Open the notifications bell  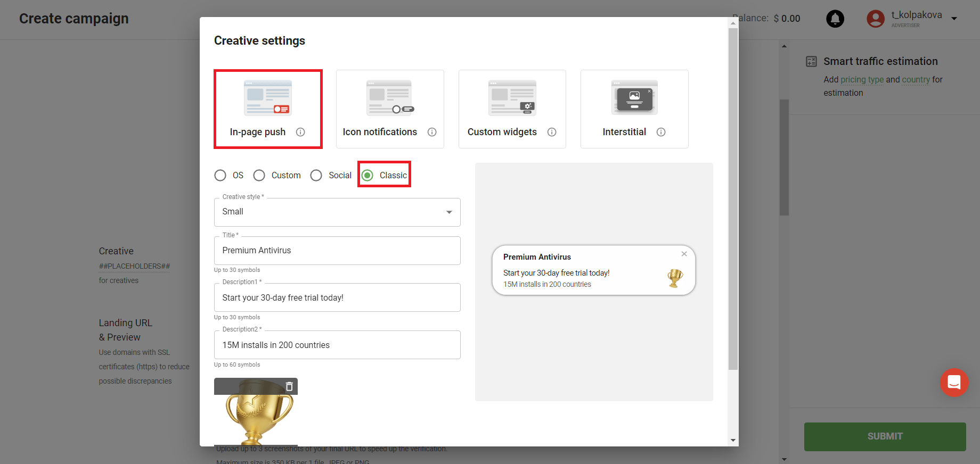tap(835, 19)
